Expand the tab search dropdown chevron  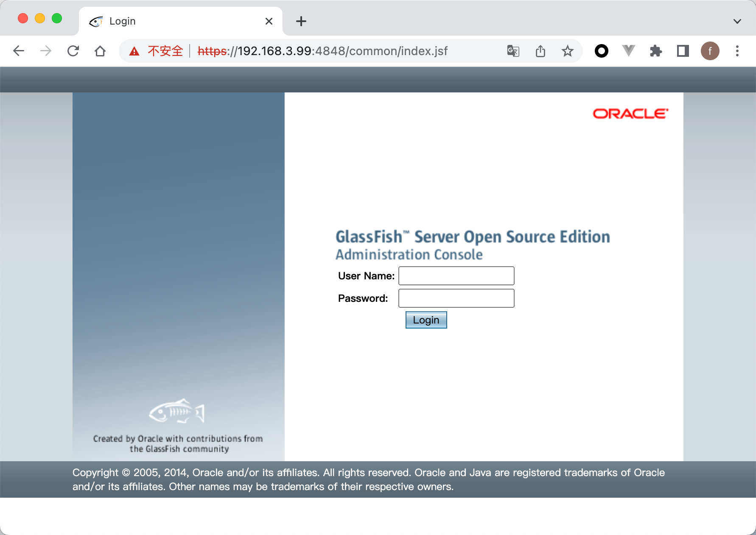click(737, 21)
